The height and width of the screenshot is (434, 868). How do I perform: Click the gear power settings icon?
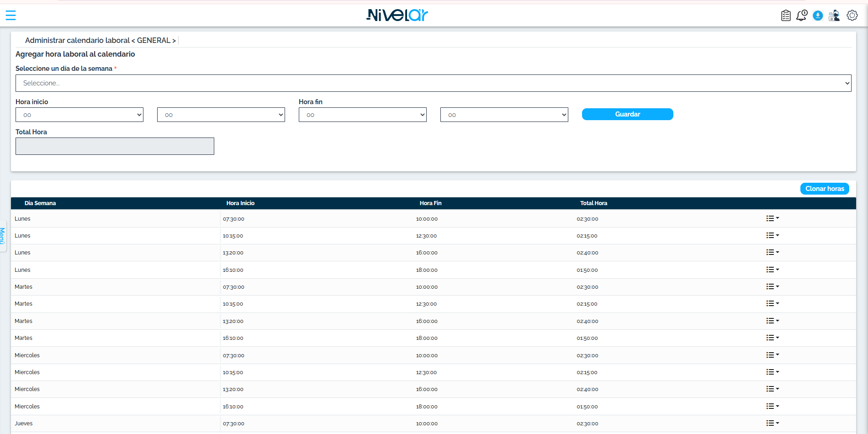(852, 16)
